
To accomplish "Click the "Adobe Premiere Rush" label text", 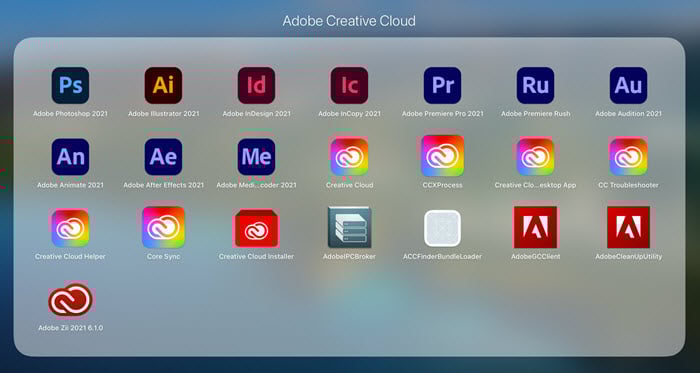I will point(535,114).
